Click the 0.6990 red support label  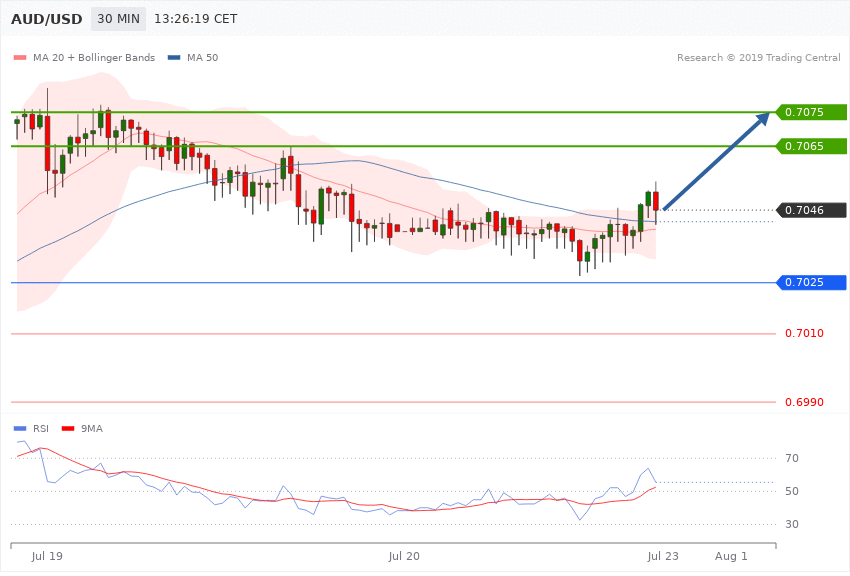[804, 402]
